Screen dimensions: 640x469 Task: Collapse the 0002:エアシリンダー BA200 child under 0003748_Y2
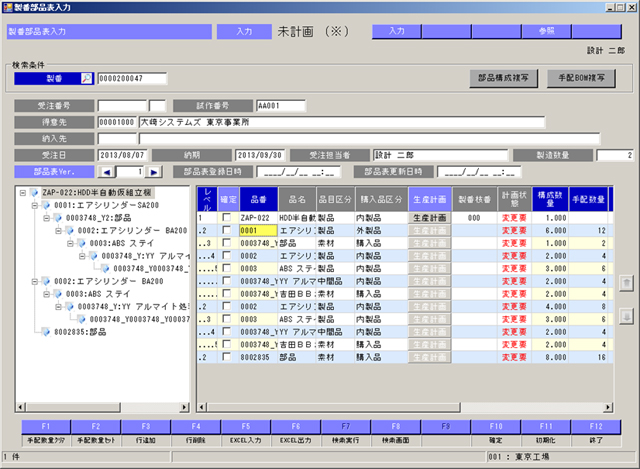[x=58, y=231]
